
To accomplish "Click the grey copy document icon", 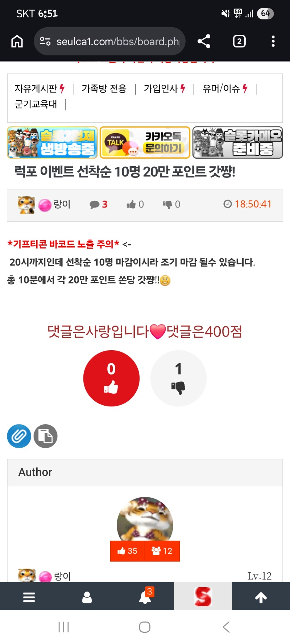I will [46, 436].
